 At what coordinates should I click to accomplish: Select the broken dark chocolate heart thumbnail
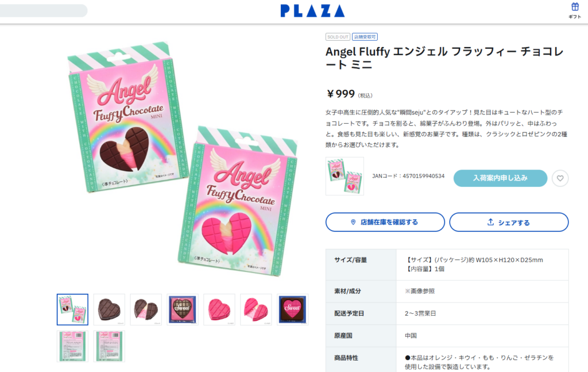[x=146, y=309]
